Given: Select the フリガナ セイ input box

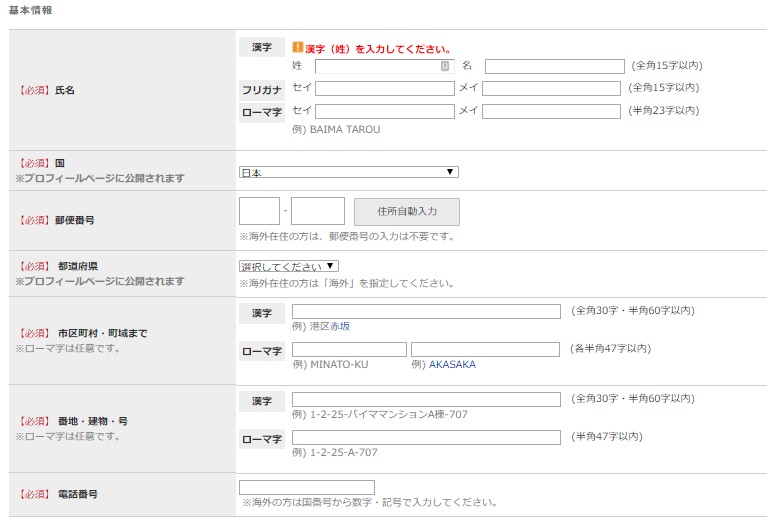Looking at the screenshot, I should (384, 88).
